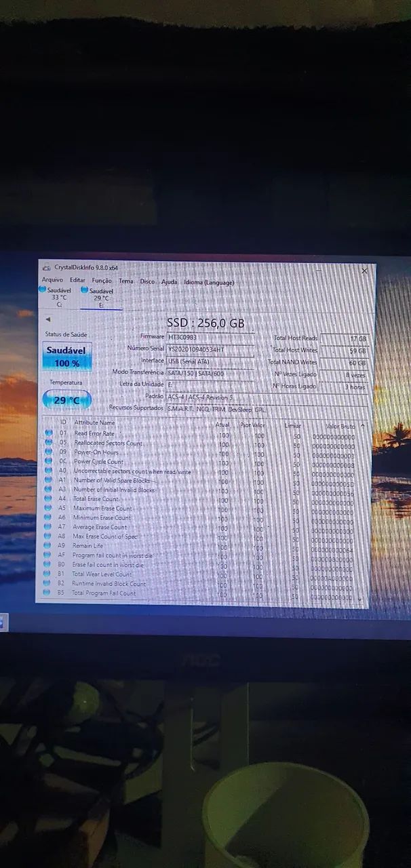The height and width of the screenshot is (868, 411).
Task: Select the Remain Life attribute name
Action: [x=88, y=546]
